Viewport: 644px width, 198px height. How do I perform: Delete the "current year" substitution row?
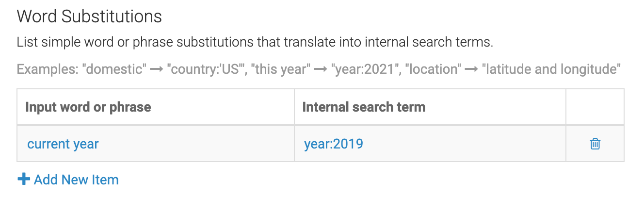pos(595,144)
